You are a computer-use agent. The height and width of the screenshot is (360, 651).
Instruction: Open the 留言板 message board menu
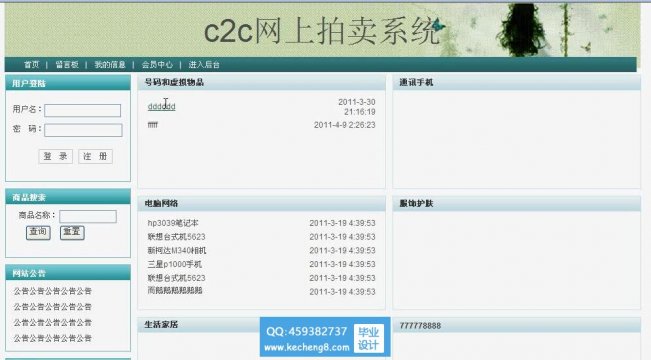tap(67, 65)
